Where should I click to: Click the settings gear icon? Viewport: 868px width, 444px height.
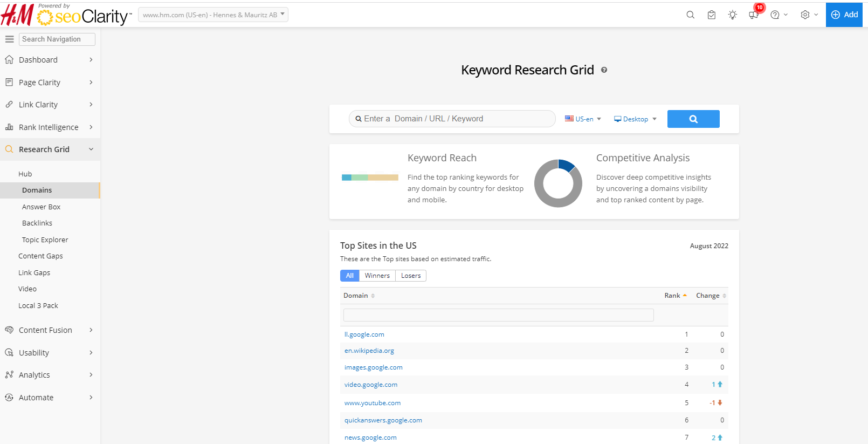pyautogui.click(x=805, y=15)
